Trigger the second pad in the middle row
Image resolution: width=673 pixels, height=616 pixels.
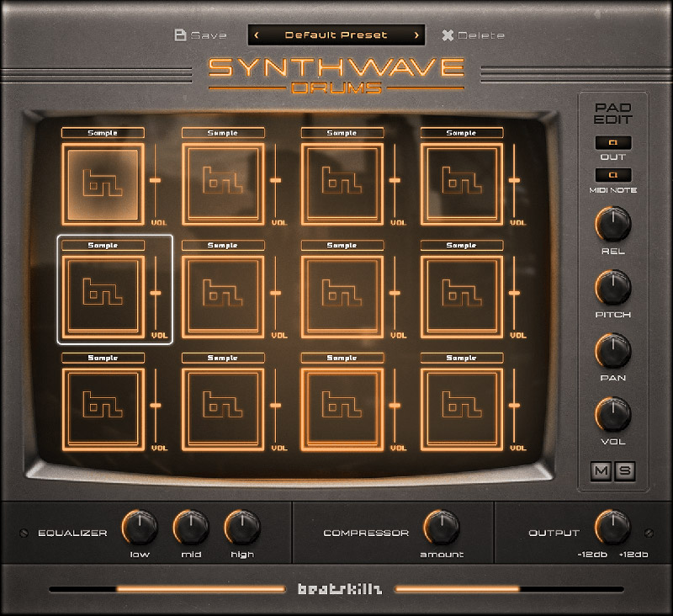point(223,296)
